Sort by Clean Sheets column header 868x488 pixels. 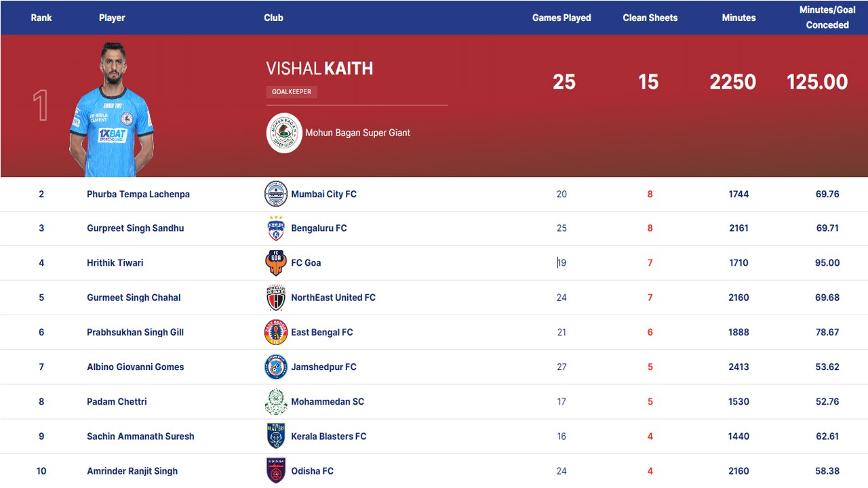point(650,18)
